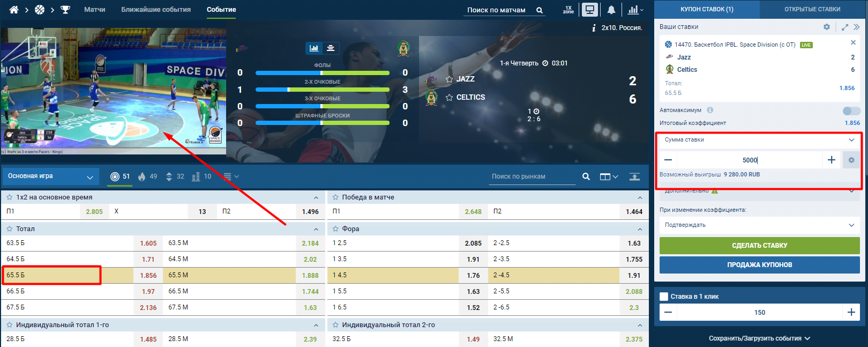Click the Продажа купонов button
This screenshot has width=868, height=347.
759,265
